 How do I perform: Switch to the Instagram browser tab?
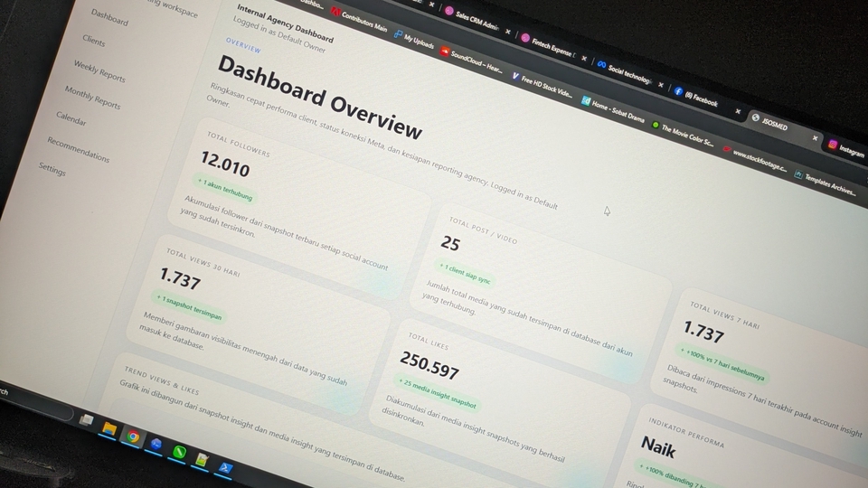[x=847, y=149]
